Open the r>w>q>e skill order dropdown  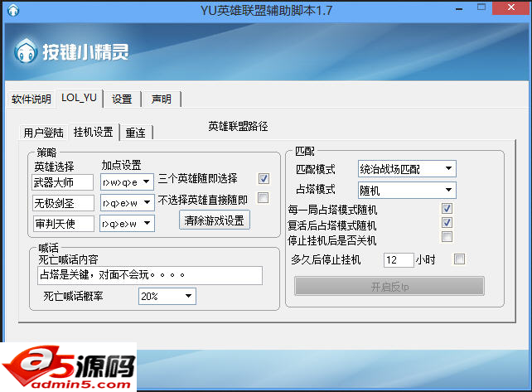point(127,182)
